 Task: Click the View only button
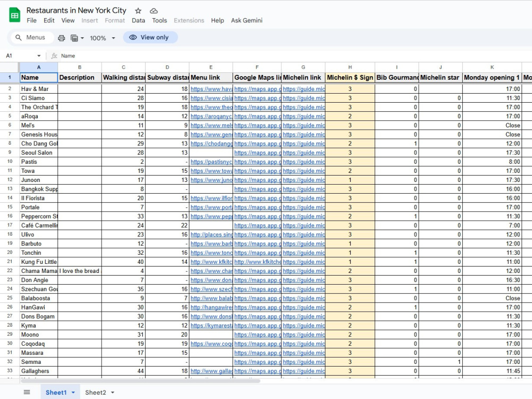click(x=150, y=37)
